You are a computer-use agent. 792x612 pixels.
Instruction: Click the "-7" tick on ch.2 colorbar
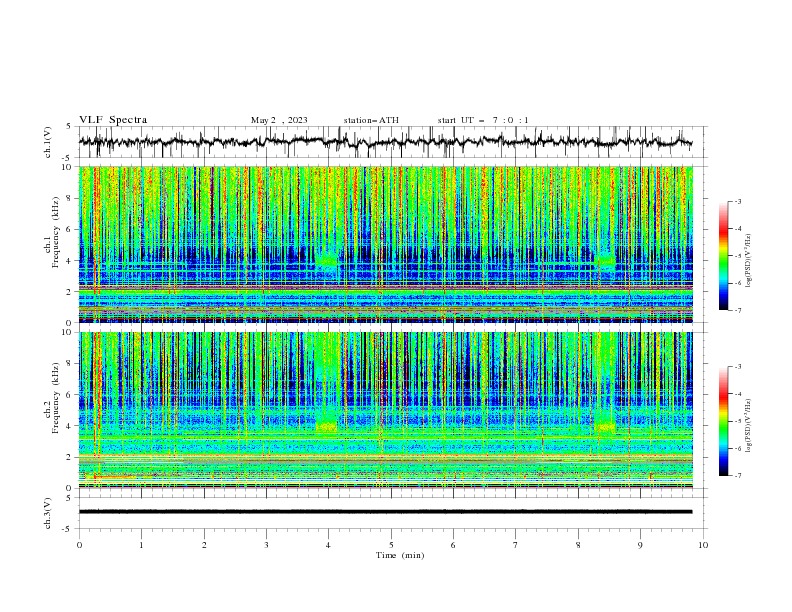(738, 476)
